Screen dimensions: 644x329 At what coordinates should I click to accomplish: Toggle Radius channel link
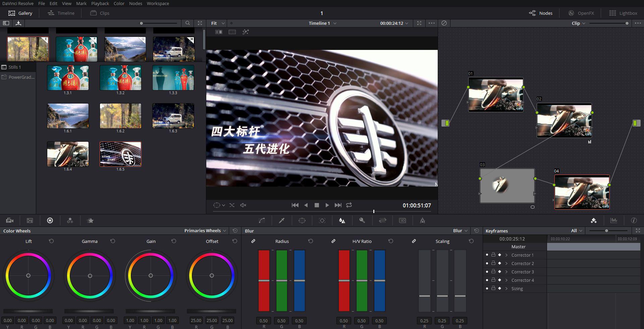pyautogui.click(x=253, y=241)
